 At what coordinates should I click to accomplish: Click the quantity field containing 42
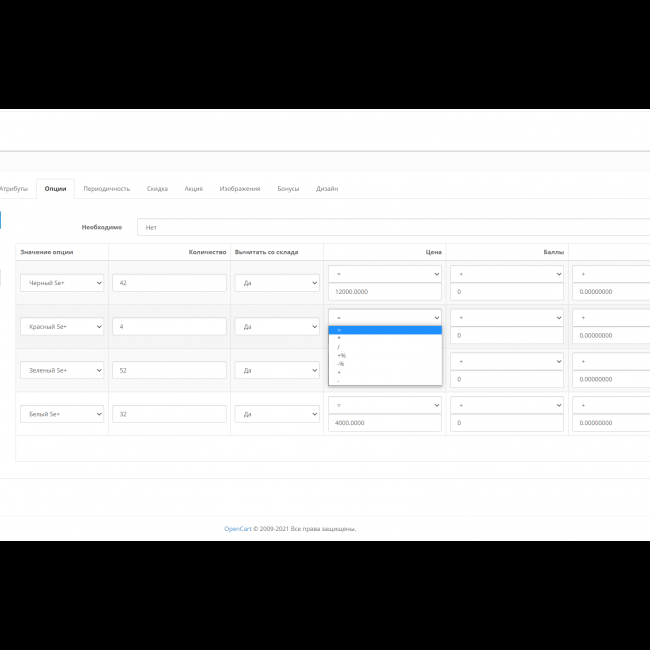pos(169,283)
